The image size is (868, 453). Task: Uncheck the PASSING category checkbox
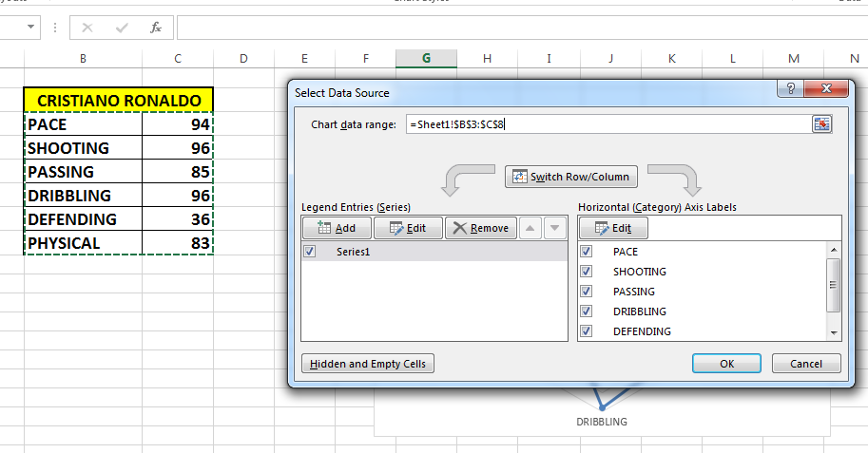pyautogui.click(x=587, y=292)
